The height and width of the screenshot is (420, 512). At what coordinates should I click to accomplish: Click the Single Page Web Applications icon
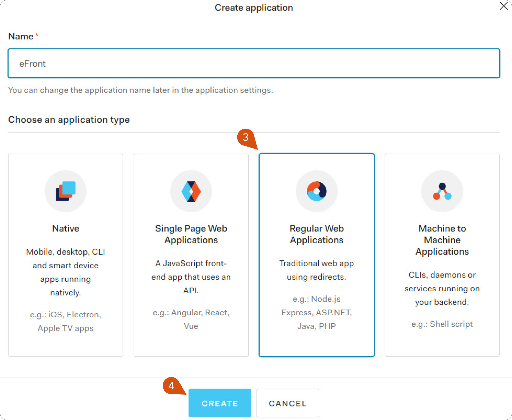(191, 191)
